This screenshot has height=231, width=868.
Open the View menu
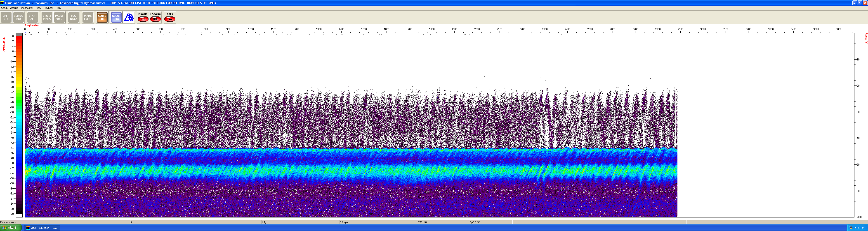click(x=38, y=8)
